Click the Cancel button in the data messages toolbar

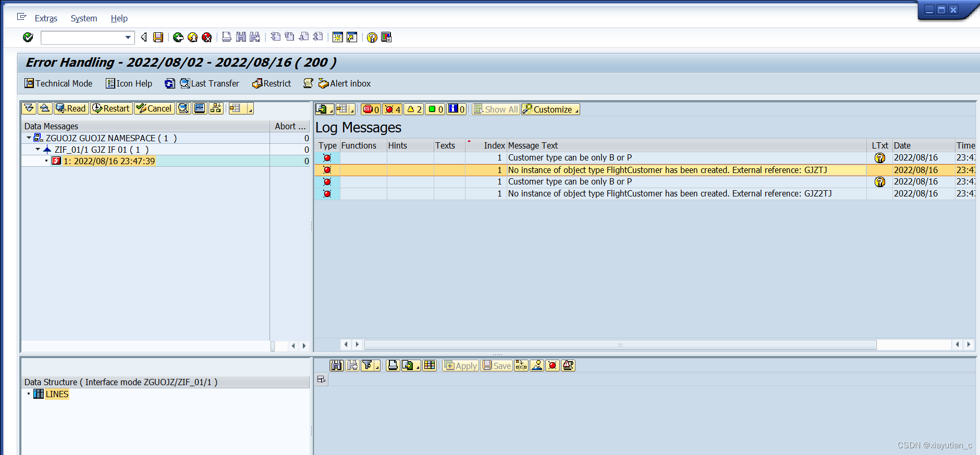coord(154,108)
